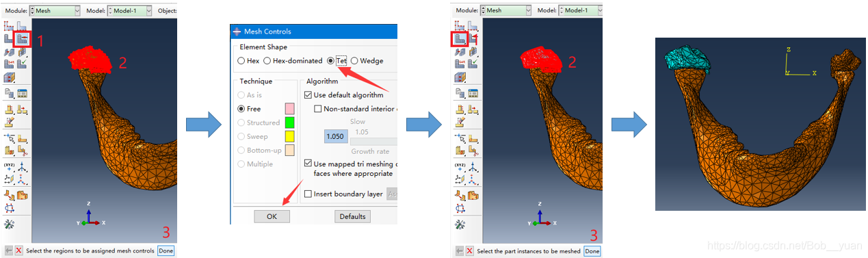
Task: Click pink color swatch beside Free technique
Action: (289, 109)
